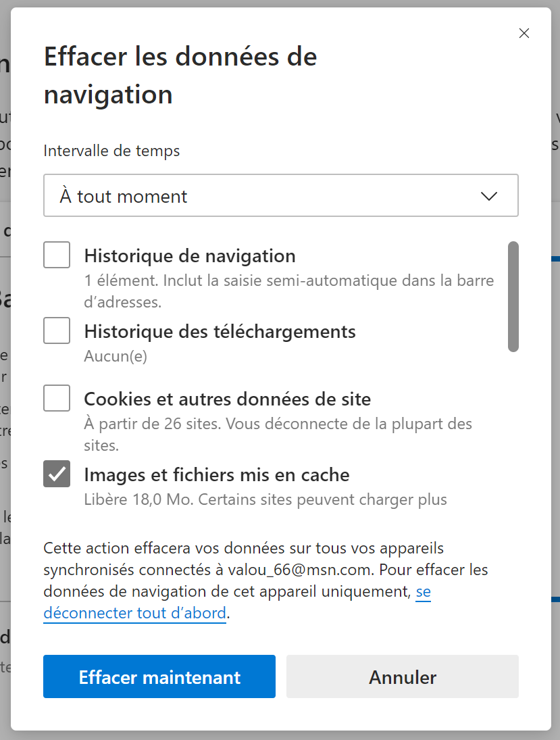560x740 pixels.
Task: Click the "Historique de navigation" label text
Action: (x=190, y=256)
